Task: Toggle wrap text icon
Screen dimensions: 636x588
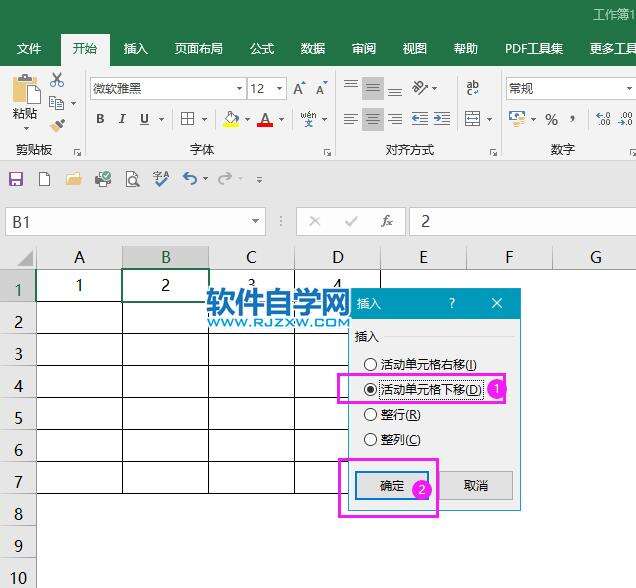Action: tap(473, 88)
